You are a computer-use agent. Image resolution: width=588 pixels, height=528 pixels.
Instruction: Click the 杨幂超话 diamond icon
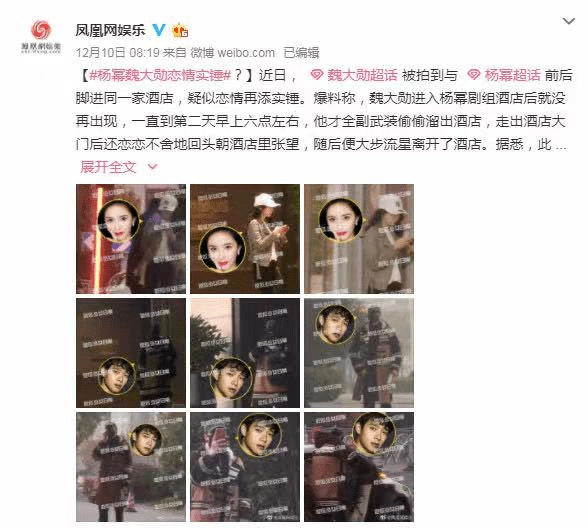pos(474,75)
